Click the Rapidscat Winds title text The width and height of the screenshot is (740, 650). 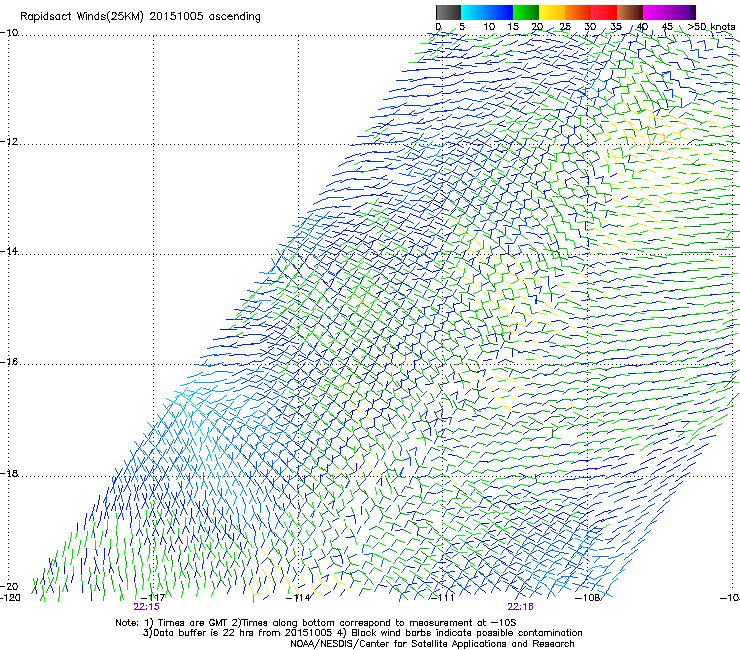click(140, 17)
